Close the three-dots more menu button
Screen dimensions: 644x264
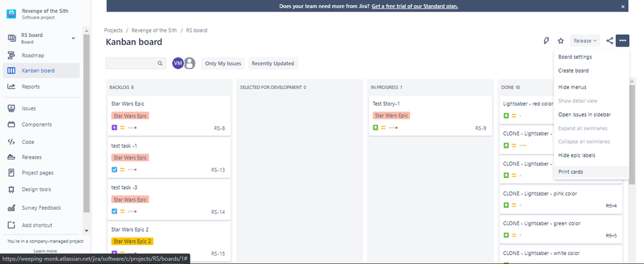click(623, 41)
